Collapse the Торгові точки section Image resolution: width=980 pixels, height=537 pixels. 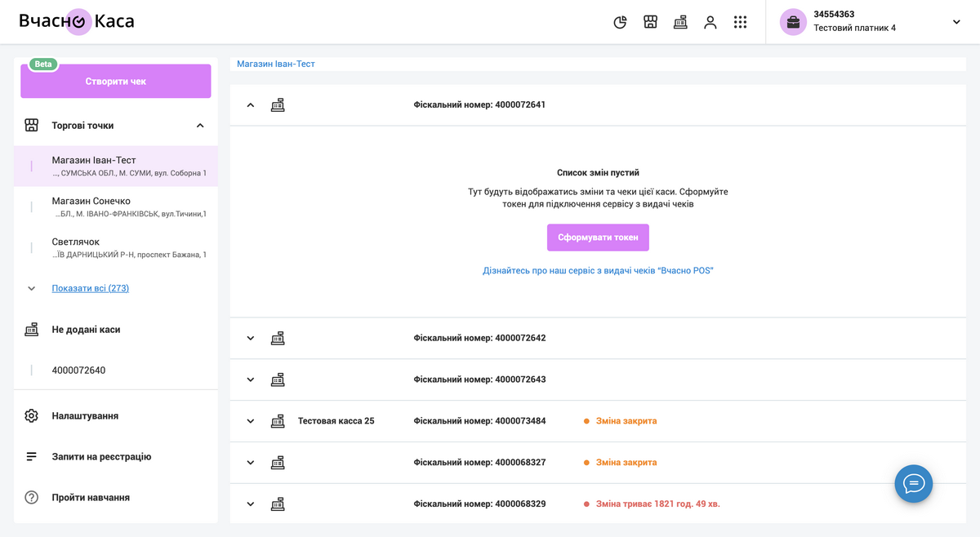[200, 126]
